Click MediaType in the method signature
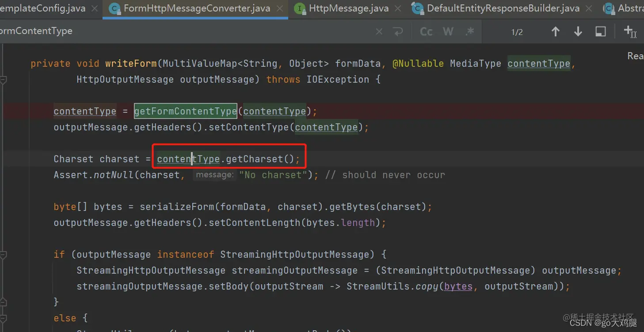This screenshot has height=332, width=644. pyautogui.click(x=476, y=64)
